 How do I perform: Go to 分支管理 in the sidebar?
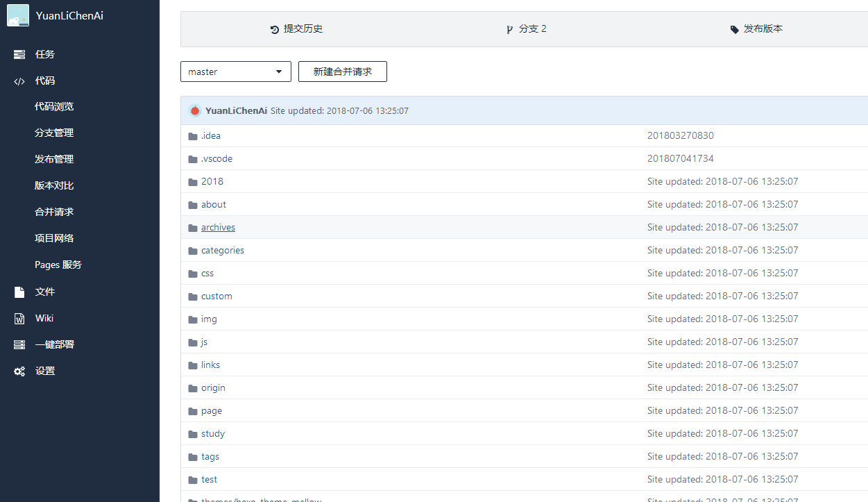53,132
